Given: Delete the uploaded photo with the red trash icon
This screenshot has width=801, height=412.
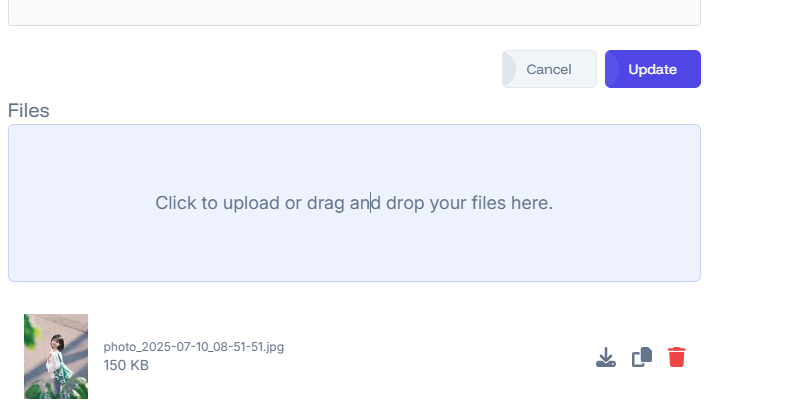Looking at the screenshot, I should coord(676,357).
